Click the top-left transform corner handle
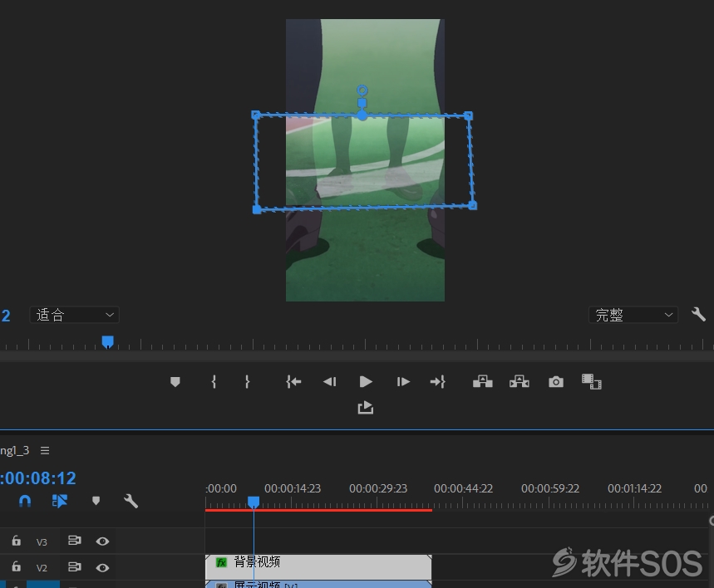This screenshot has height=588, width=714. pos(256,115)
